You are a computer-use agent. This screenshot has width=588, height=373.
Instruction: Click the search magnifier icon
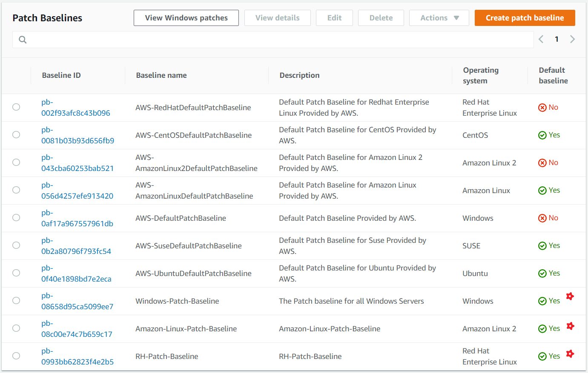(x=23, y=40)
